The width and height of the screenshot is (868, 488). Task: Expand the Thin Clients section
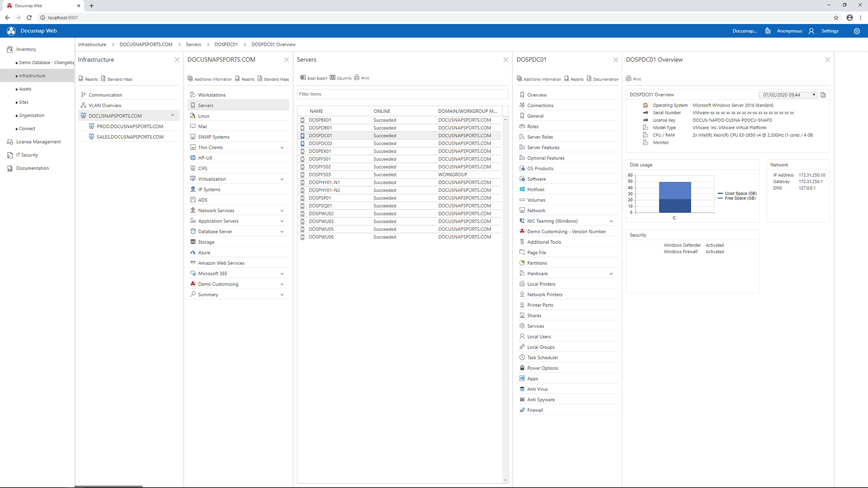click(x=282, y=147)
